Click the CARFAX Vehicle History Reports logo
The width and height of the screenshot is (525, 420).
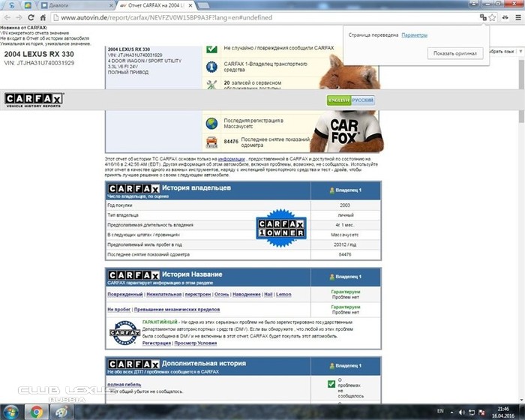[x=34, y=100]
